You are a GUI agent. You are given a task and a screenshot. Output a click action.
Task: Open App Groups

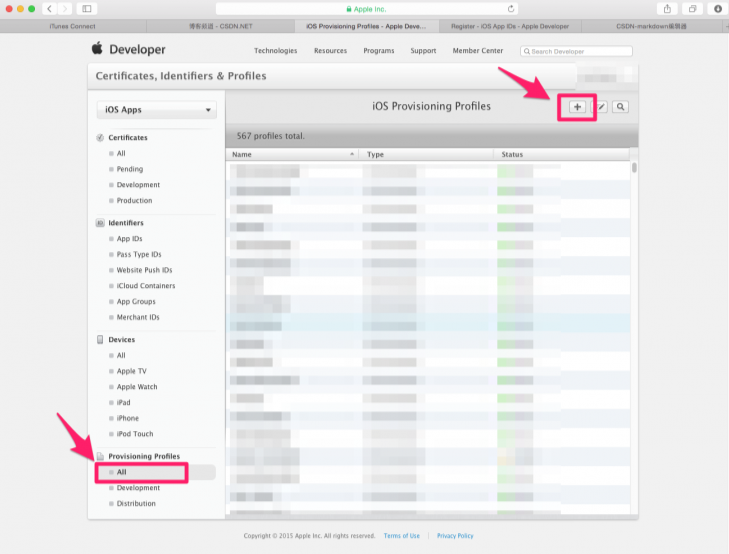click(x=136, y=302)
